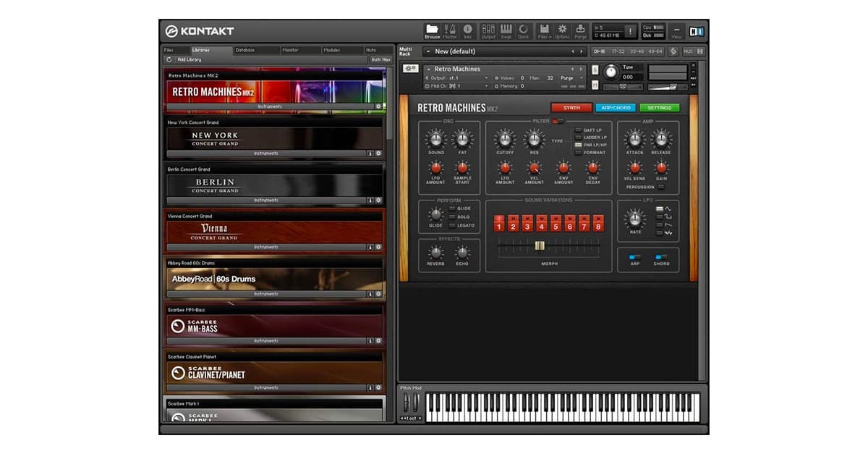
Task: Switch to the ARP/CHORD page
Action: (615, 107)
